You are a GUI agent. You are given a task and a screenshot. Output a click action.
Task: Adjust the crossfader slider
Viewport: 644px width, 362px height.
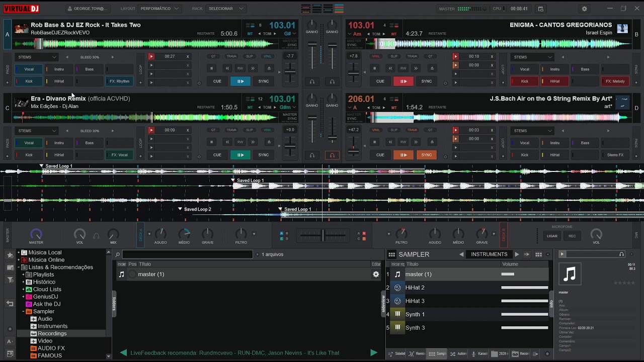point(323,235)
